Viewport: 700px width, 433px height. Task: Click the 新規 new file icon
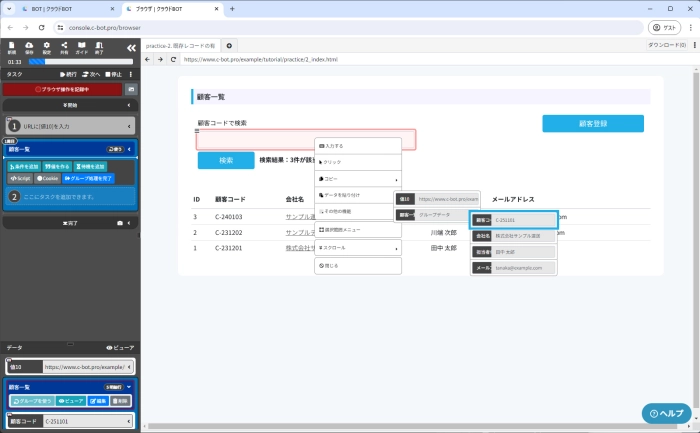[x=12, y=47]
